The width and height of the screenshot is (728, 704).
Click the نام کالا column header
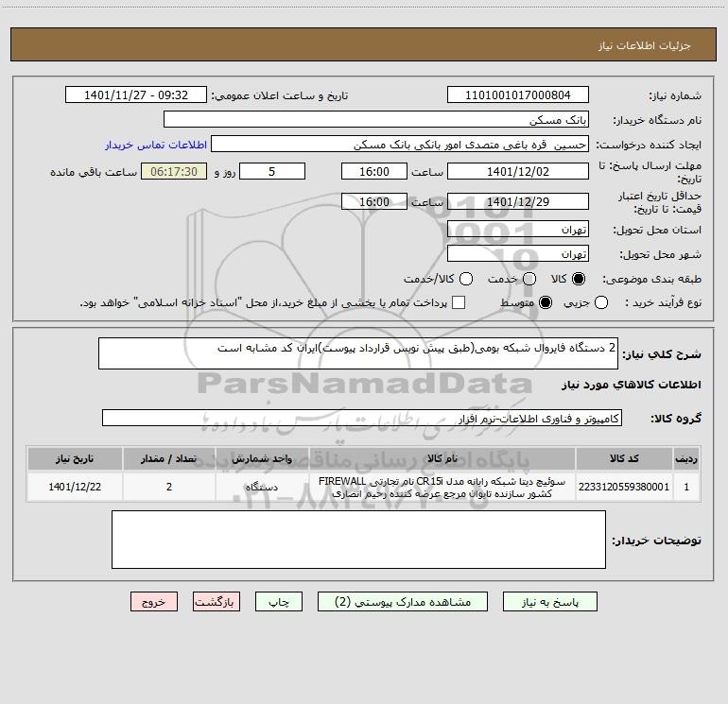click(x=442, y=458)
